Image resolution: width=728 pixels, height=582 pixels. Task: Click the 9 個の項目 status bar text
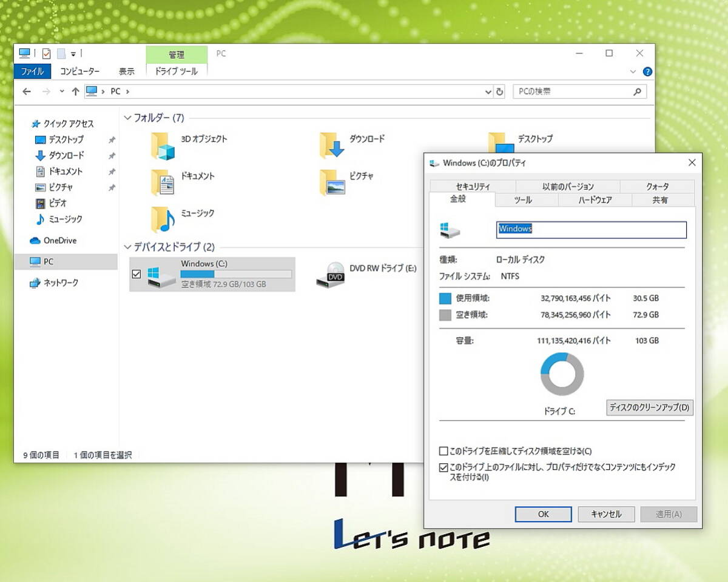(41, 455)
